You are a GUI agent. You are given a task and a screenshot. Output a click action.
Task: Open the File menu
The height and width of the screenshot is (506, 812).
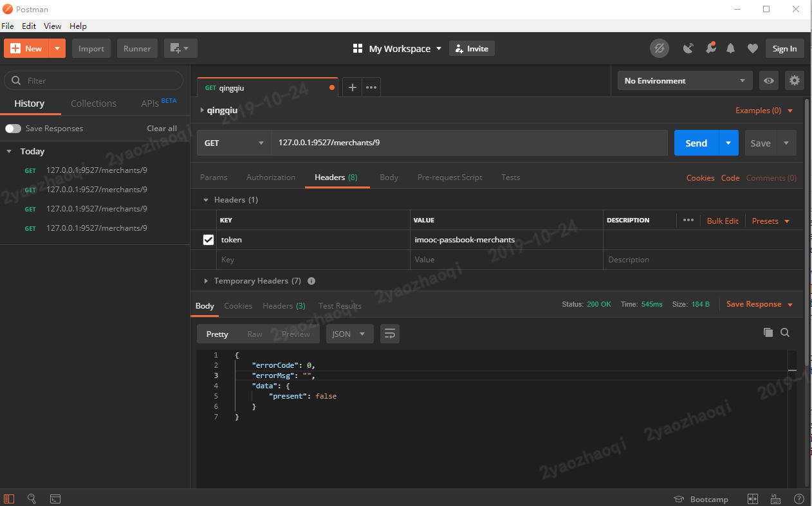point(8,26)
